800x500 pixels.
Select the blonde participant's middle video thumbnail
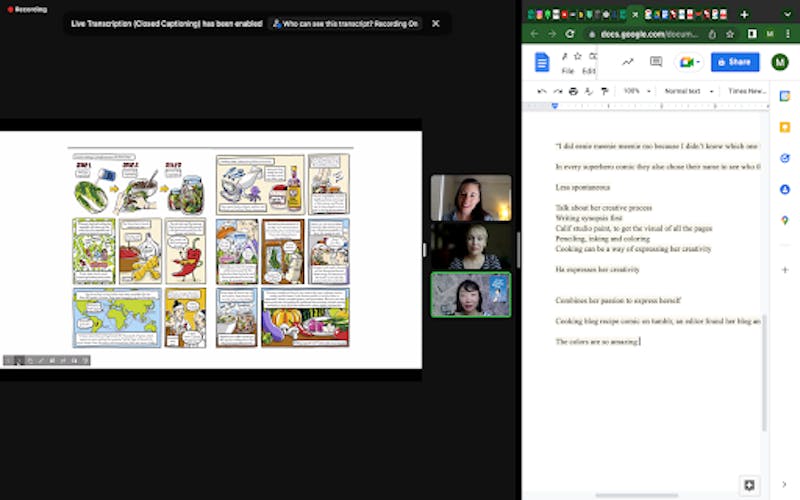point(470,246)
